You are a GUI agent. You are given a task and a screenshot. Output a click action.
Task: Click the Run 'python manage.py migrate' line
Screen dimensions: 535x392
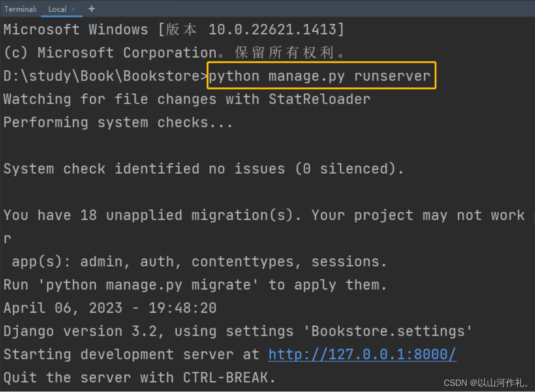tap(195, 285)
